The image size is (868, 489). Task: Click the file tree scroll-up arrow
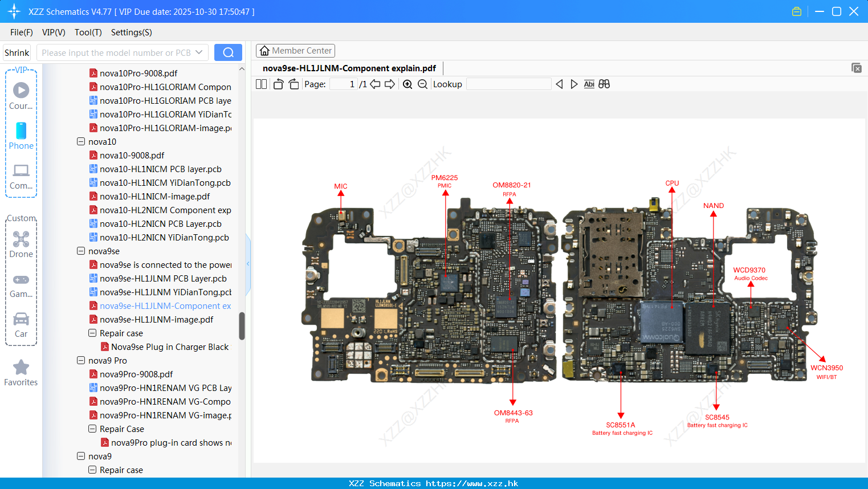(242, 69)
